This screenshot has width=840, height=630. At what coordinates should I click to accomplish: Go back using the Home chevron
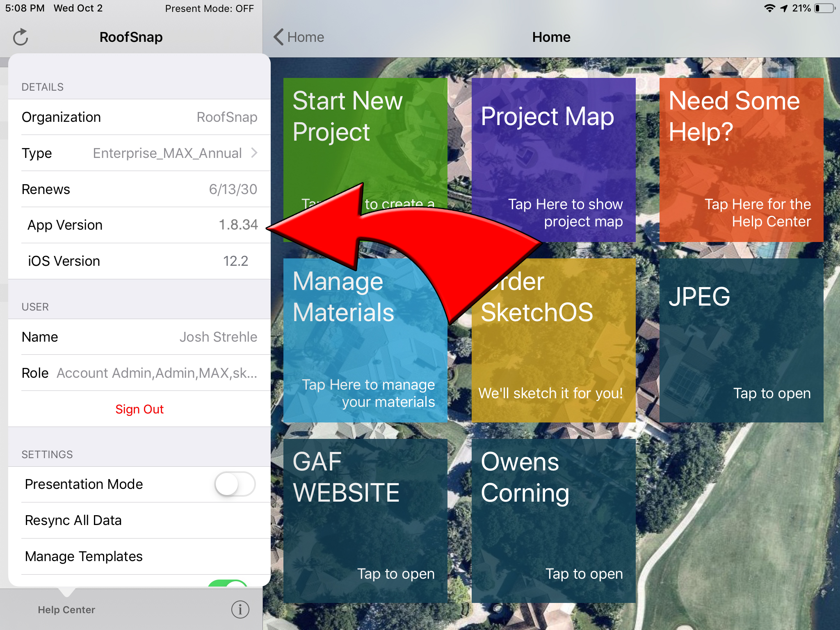[x=299, y=37]
